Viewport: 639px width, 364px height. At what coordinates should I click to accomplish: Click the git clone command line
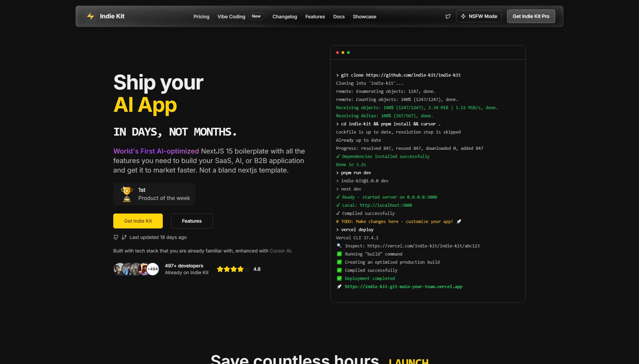click(x=398, y=75)
